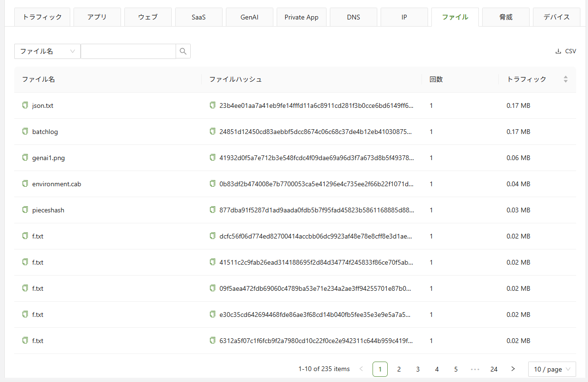Screen dimensions: 588x382
Task: Click copy icon next to pieceshash
Action: pyautogui.click(x=25, y=210)
